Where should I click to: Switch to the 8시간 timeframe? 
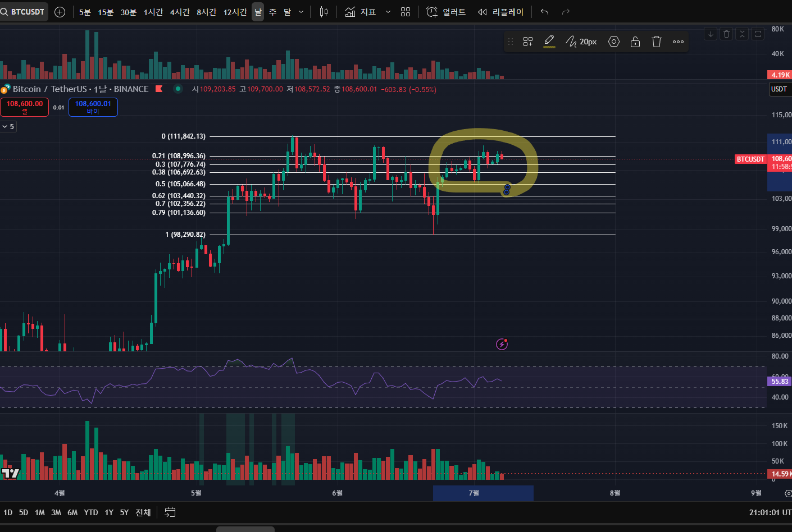pos(206,12)
